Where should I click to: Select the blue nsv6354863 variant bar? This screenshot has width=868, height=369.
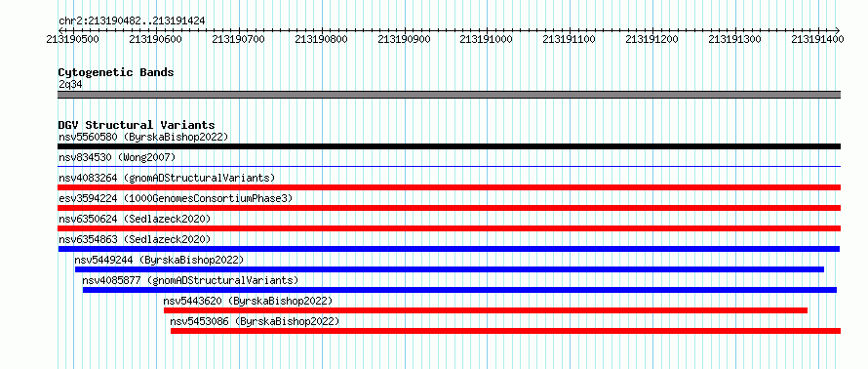pos(449,249)
